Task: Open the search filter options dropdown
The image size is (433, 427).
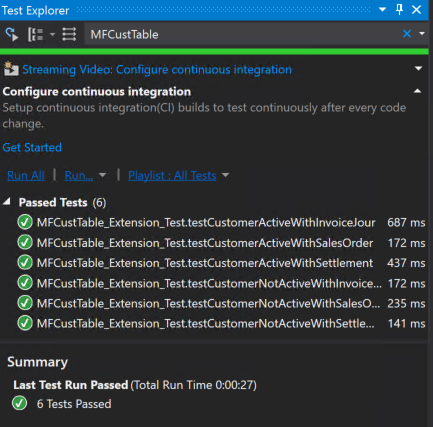Action: coord(422,34)
